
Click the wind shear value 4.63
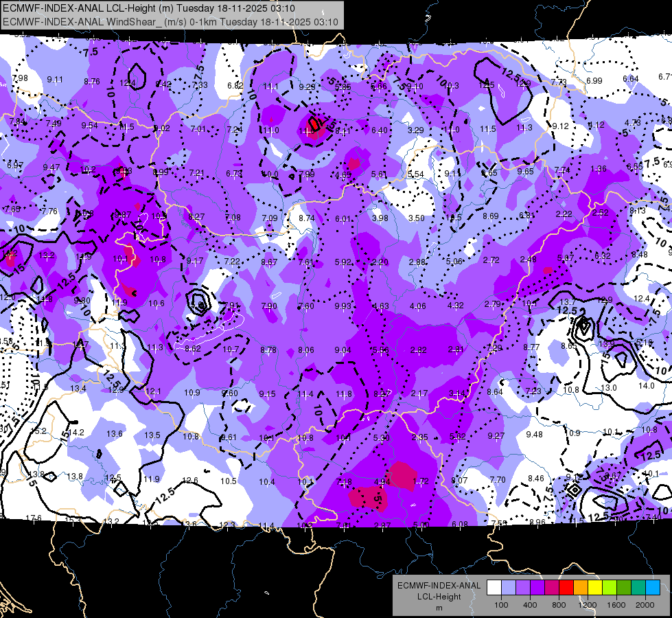tap(380, 306)
